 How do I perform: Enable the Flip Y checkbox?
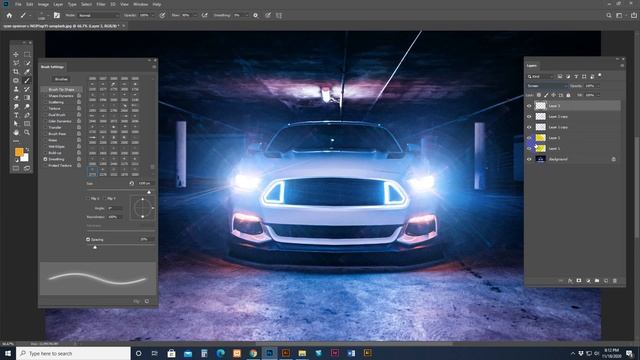[x=104, y=198]
